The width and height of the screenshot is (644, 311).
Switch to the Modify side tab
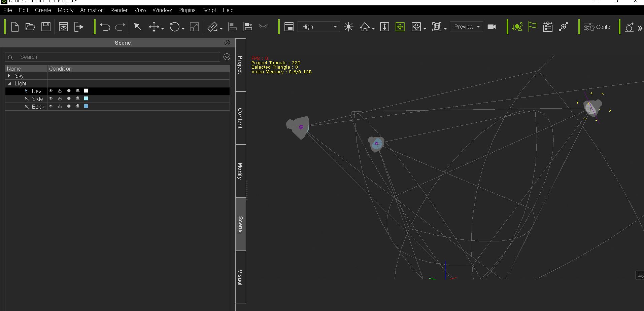click(240, 171)
